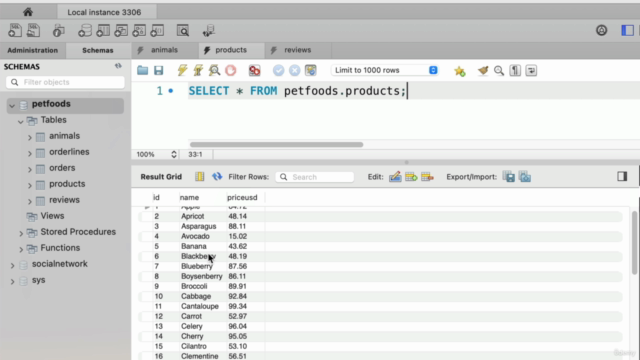
Task: Execute statement under cursor icon
Action: (x=198, y=70)
